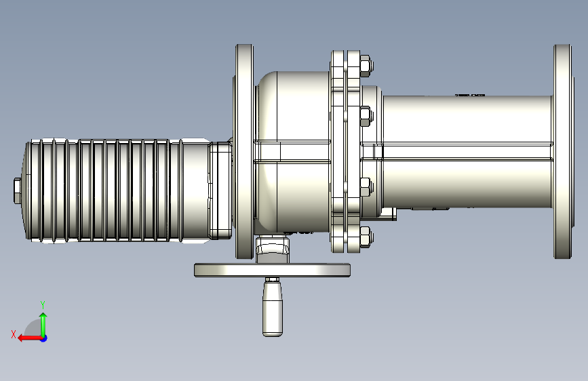Select the large flange at far right end
The width and height of the screenshot is (588, 381).
[564, 151]
